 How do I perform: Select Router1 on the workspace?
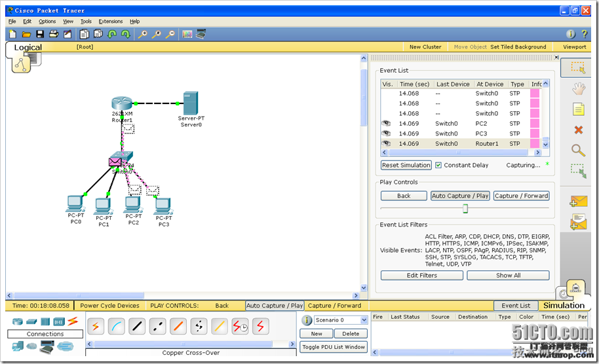(122, 104)
